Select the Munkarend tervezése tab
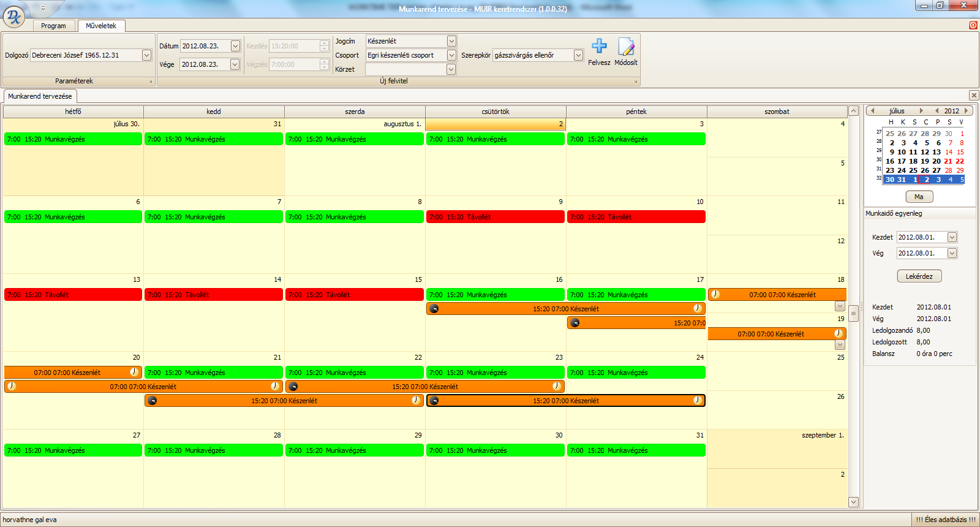 pyautogui.click(x=40, y=96)
